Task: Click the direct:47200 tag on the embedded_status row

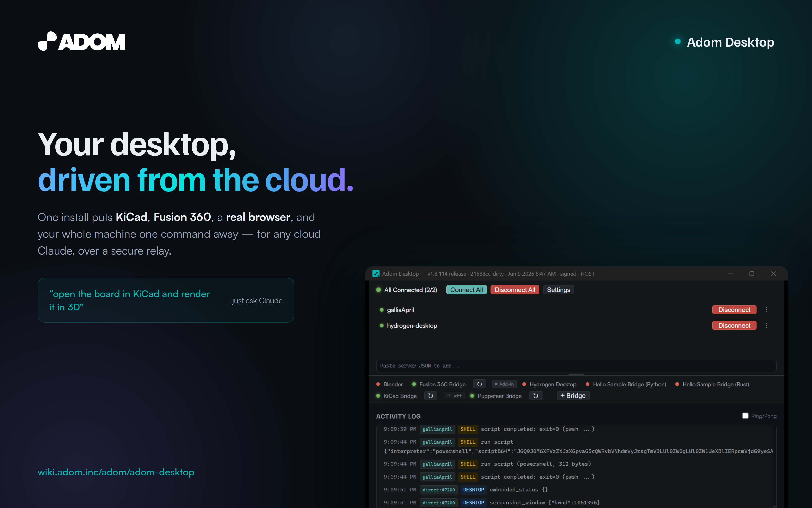Action: pos(438,490)
